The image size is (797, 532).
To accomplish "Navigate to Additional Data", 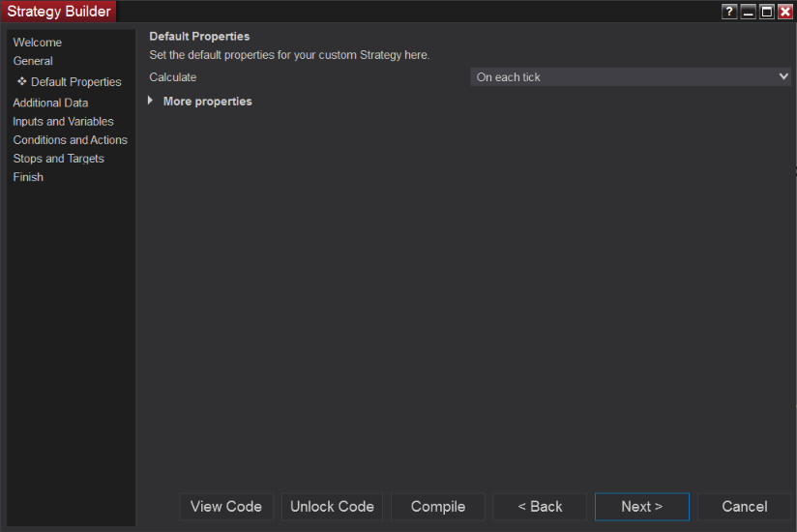I will coord(50,103).
